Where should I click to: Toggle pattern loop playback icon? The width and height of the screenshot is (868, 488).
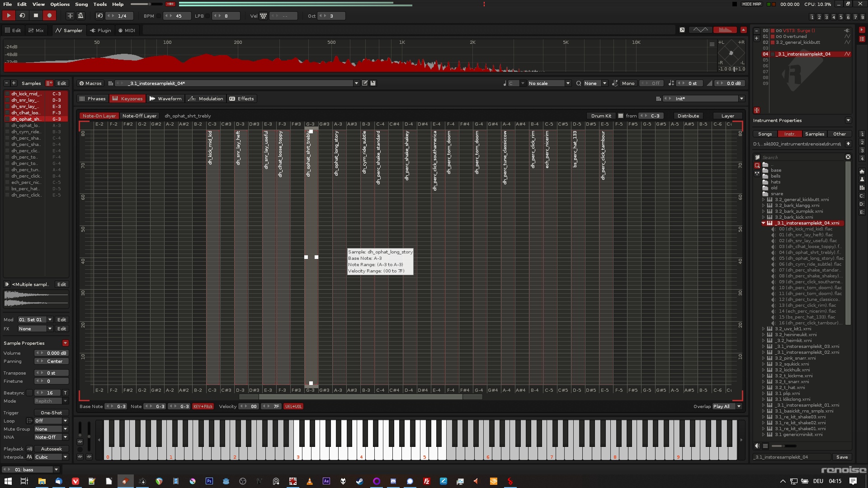coord(22,15)
